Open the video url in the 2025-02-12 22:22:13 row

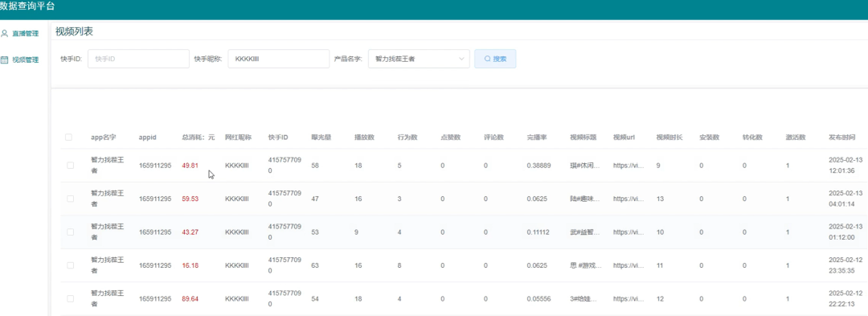[x=628, y=298]
